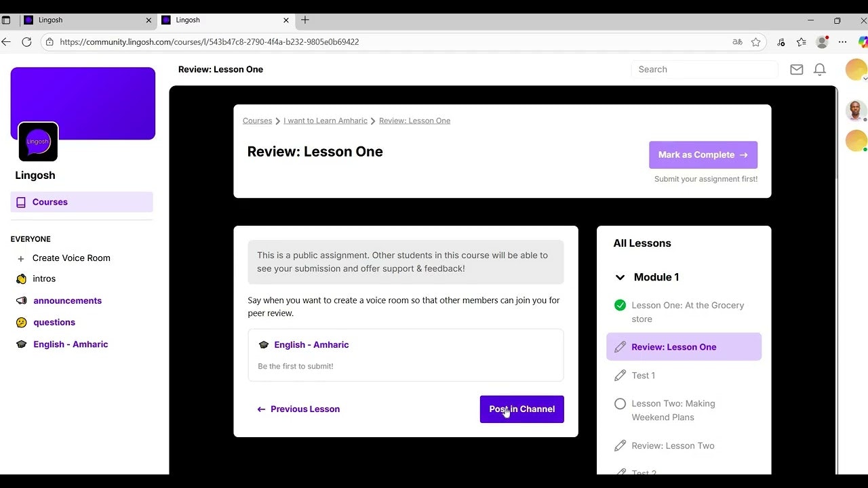868x488 pixels.
Task: Click the empty circle beside Lesson Two
Action: coord(620,403)
